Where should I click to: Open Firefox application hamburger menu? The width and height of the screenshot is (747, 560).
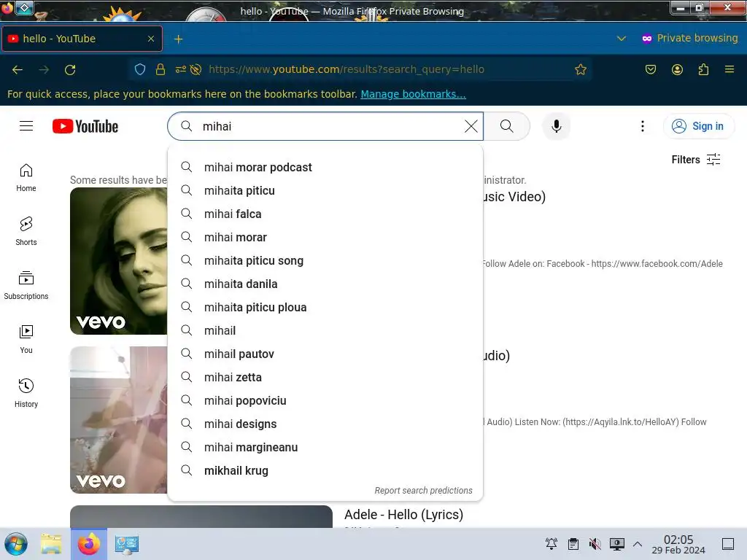point(729,69)
